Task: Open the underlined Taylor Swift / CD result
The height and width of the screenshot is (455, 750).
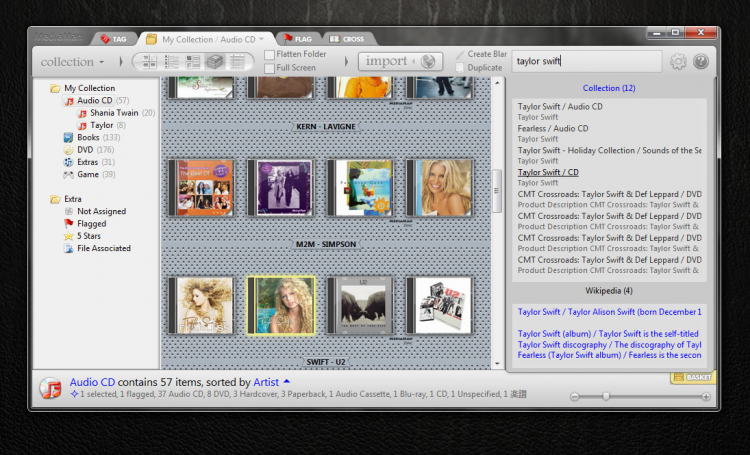Action: [548, 172]
